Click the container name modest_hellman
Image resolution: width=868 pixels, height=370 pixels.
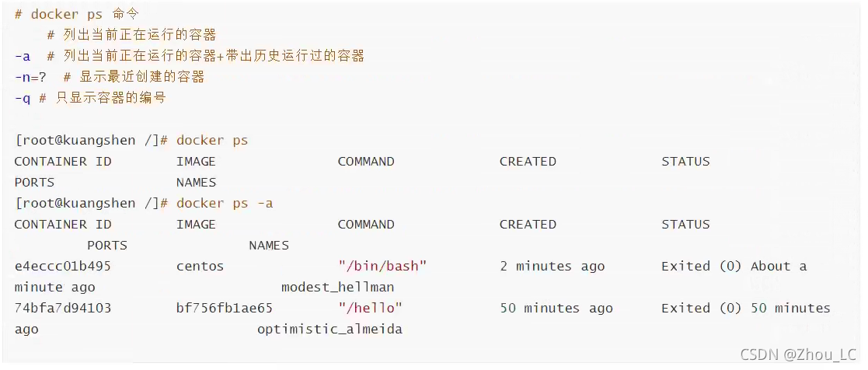(x=338, y=288)
